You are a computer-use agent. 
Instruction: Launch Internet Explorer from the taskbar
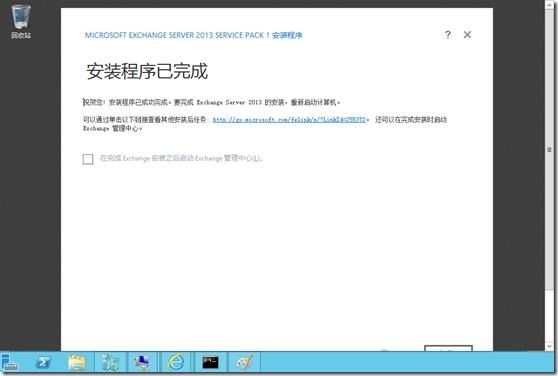(176, 362)
